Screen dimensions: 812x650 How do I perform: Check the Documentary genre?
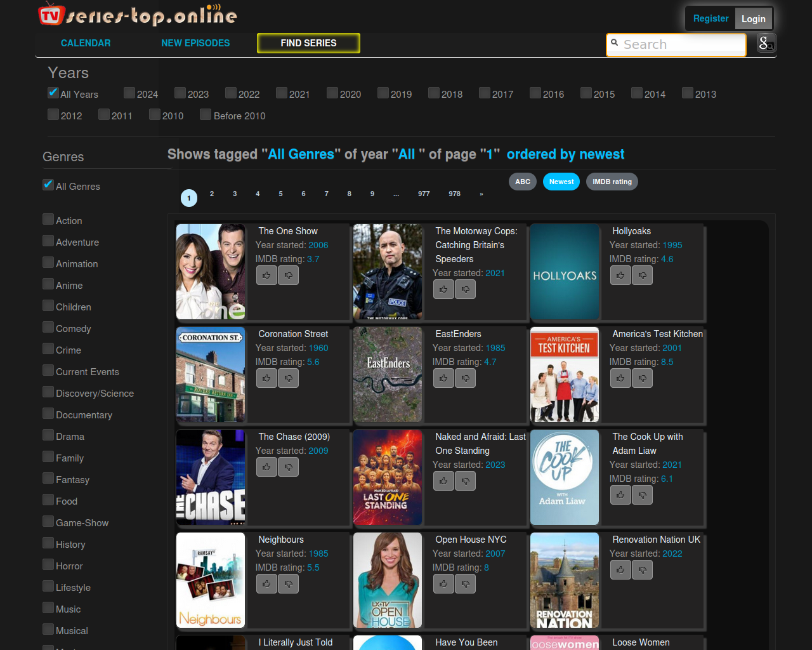click(48, 413)
